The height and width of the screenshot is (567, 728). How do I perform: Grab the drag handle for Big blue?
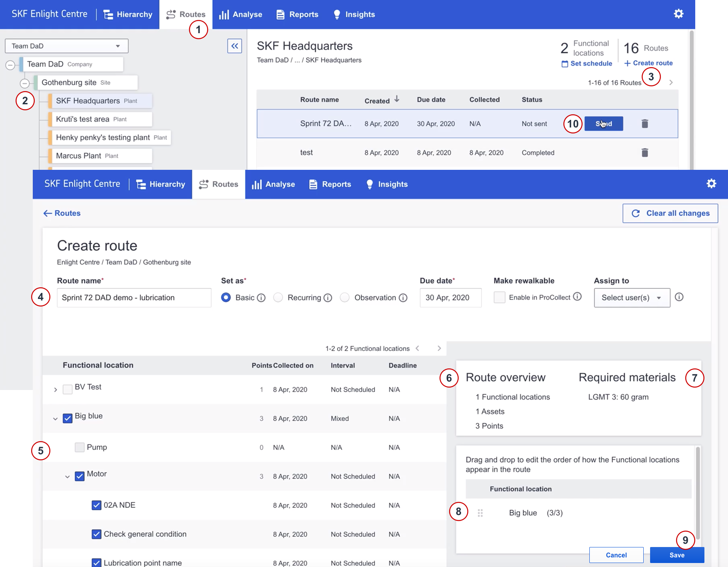(480, 513)
